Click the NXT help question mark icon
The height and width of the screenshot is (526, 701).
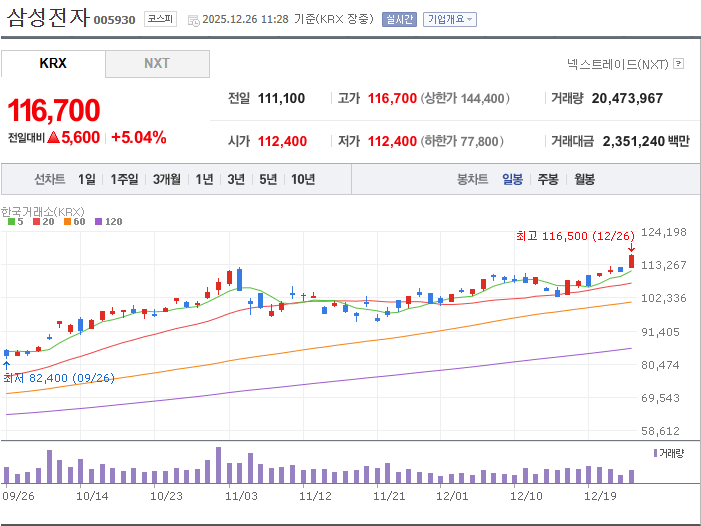pos(679,63)
